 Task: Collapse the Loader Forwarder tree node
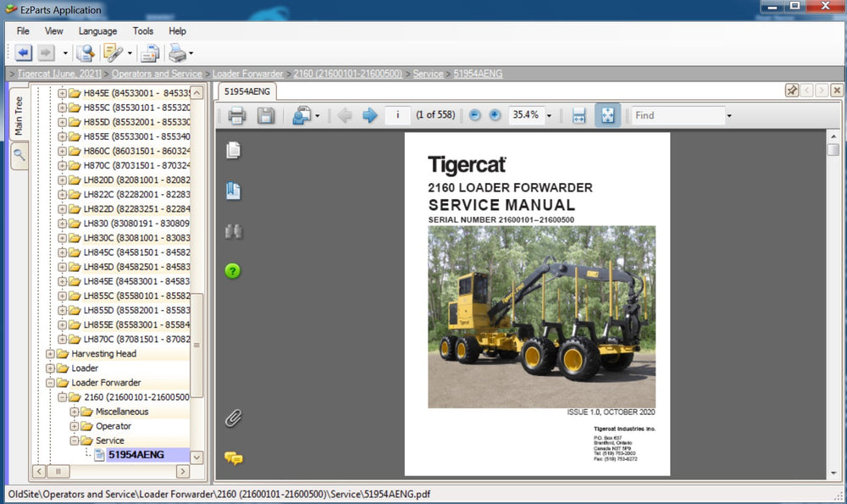pos(51,383)
